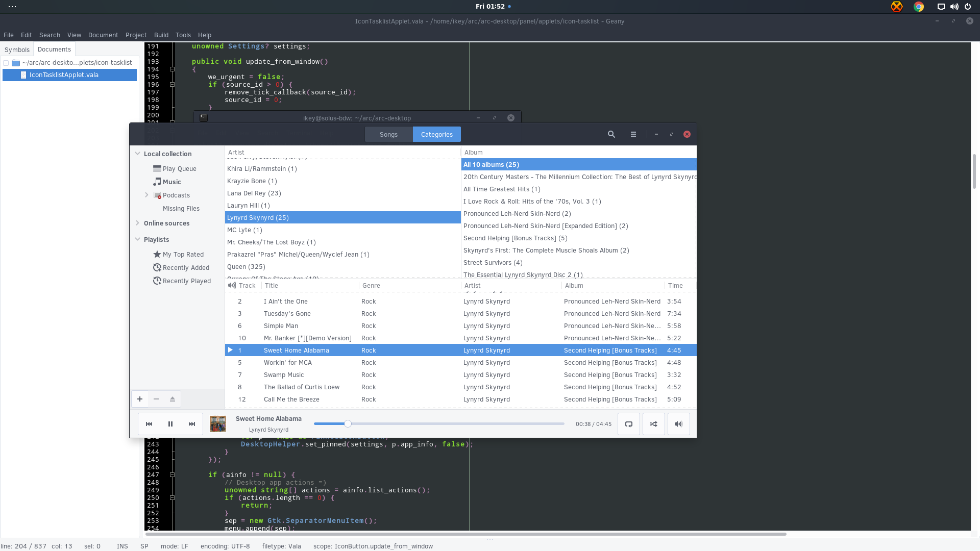The image size is (980, 551).
Task: Open the Documents tab in Geany
Action: 54,49
